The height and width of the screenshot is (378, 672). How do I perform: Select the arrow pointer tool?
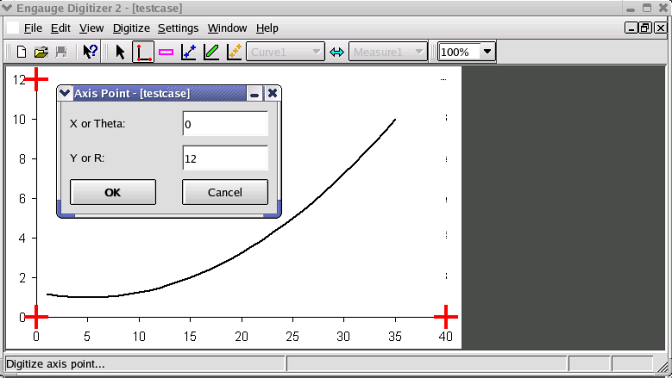coord(120,52)
